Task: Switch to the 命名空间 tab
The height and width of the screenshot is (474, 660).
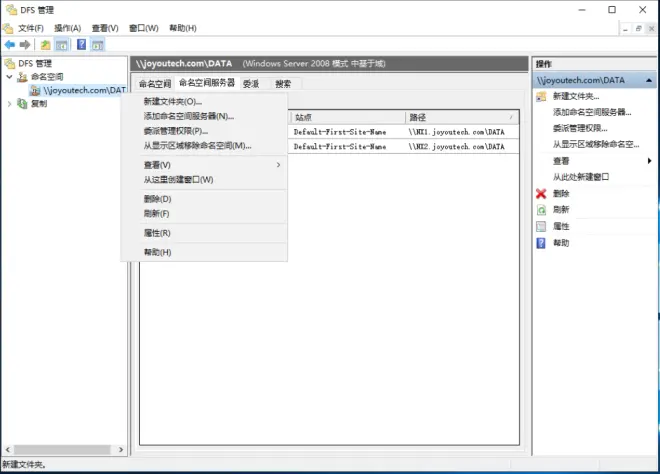Action: (155, 84)
